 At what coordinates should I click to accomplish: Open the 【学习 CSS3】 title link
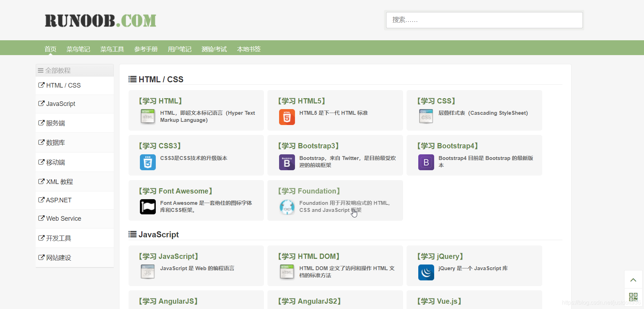pos(160,146)
